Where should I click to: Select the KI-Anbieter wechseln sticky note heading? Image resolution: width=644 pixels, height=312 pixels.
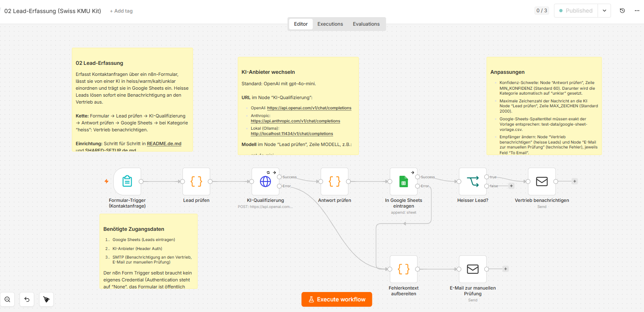[x=268, y=72]
